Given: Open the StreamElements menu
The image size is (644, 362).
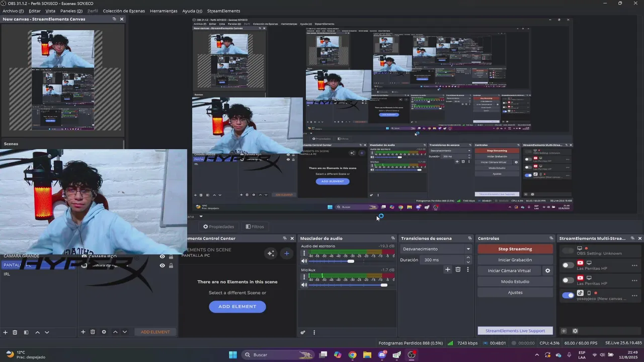Looking at the screenshot, I should [x=223, y=11].
